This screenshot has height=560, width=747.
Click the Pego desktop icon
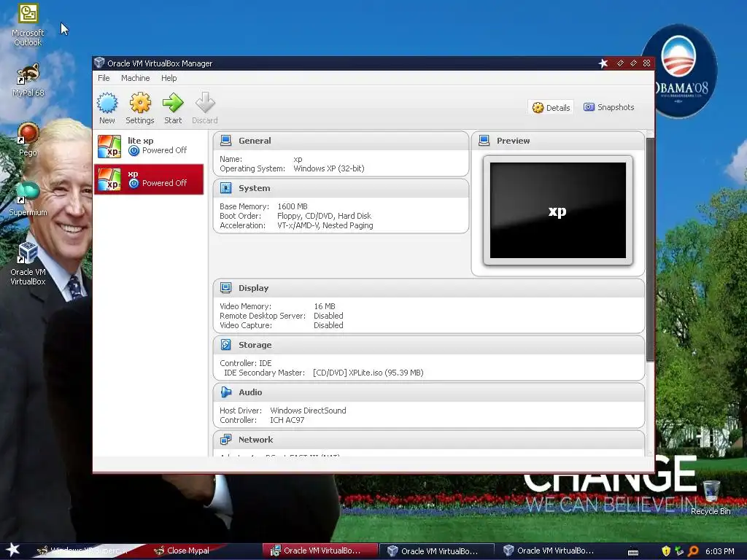tap(28, 139)
